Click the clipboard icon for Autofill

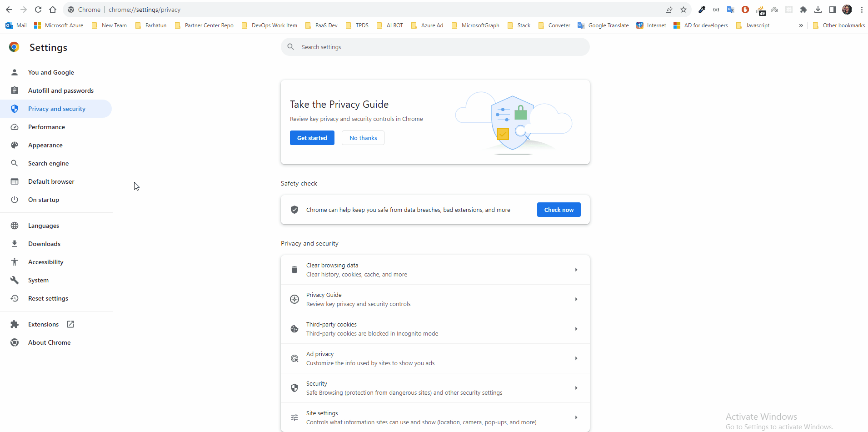pos(15,90)
